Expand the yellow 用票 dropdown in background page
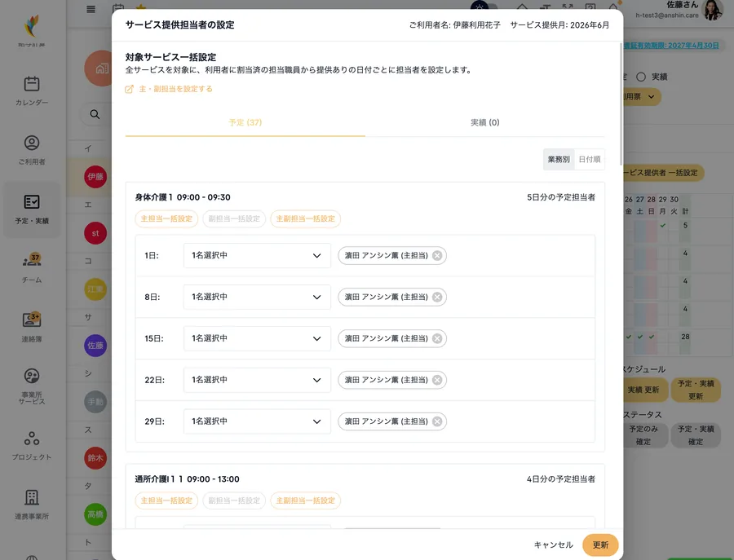Image resolution: width=734 pixels, height=560 pixels. [643, 97]
